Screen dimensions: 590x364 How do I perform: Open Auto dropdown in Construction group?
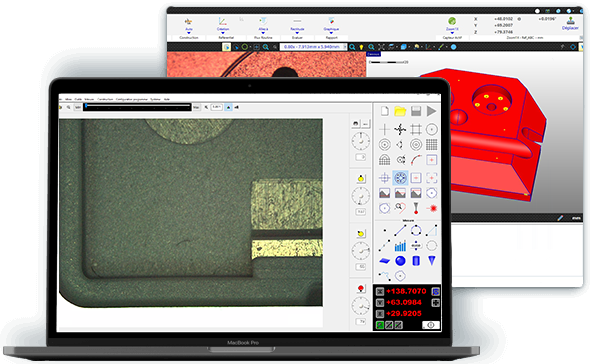(189, 30)
